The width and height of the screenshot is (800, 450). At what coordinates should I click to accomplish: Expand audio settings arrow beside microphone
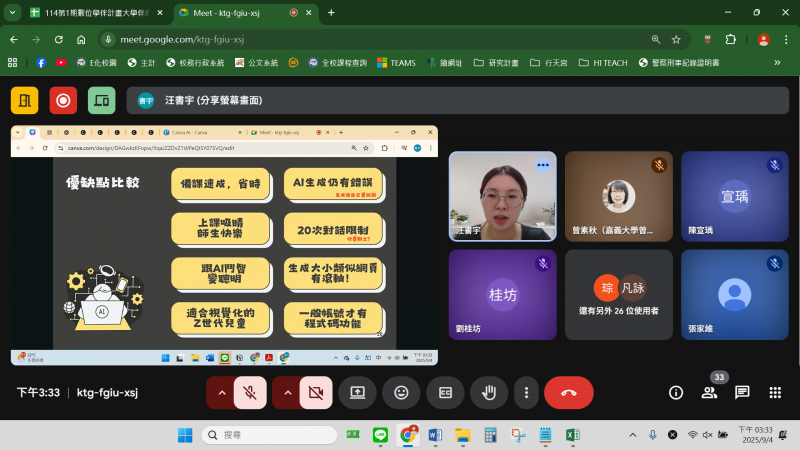click(220, 393)
